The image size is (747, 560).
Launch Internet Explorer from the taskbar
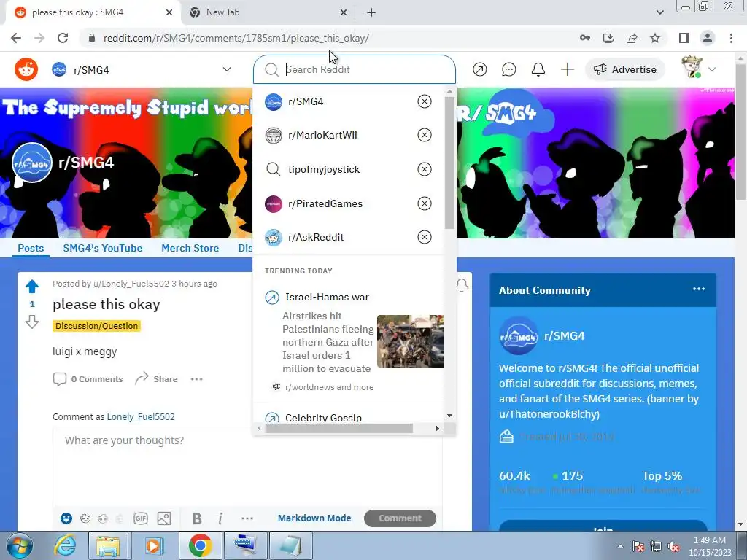(65, 545)
